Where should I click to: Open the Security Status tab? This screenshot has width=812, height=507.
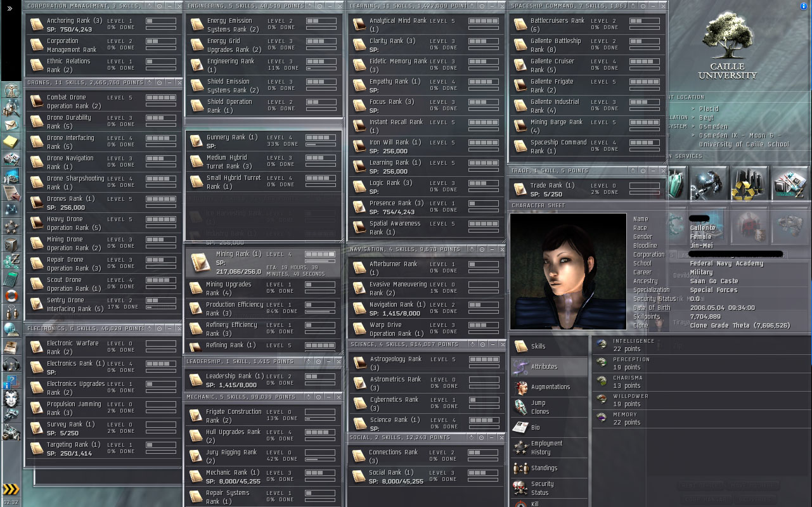click(x=550, y=489)
